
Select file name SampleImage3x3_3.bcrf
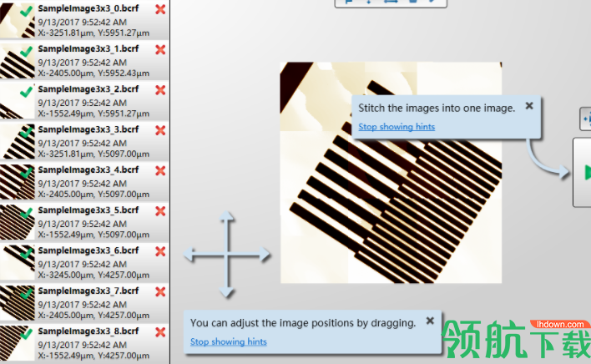[x=88, y=129]
